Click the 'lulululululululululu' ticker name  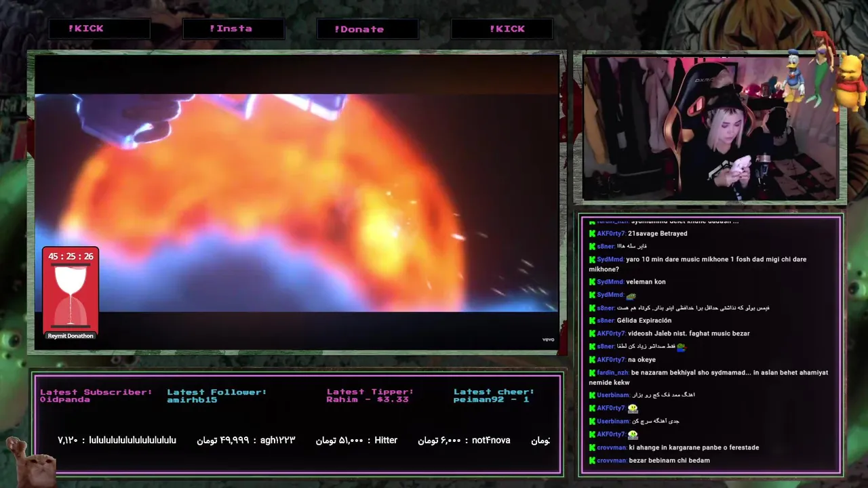tap(133, 441)
